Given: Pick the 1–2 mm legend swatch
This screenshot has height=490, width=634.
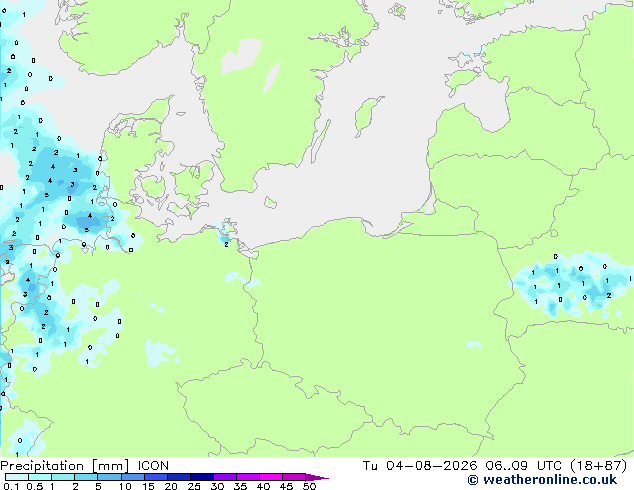Looking at the screenshot, I should (x=63, y=477).
